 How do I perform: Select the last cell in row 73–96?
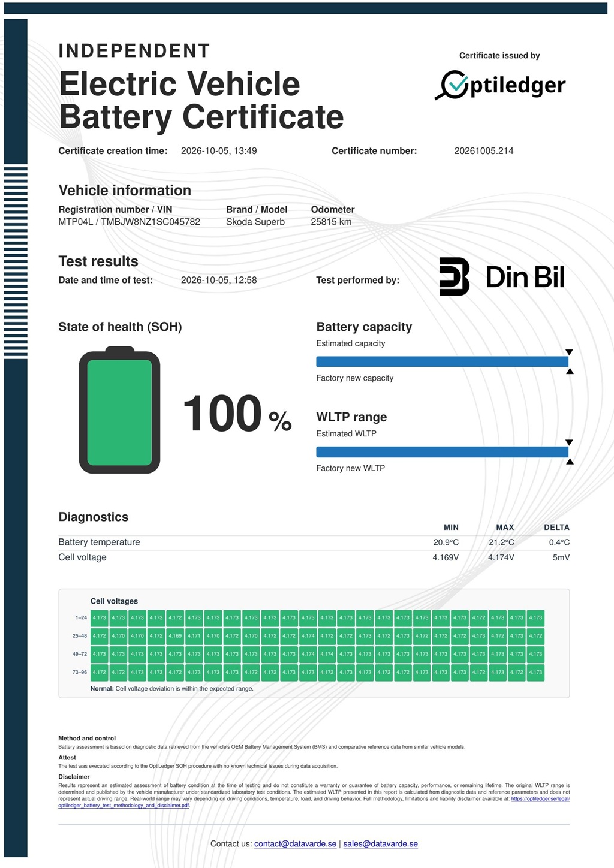[x=535, y=673]
